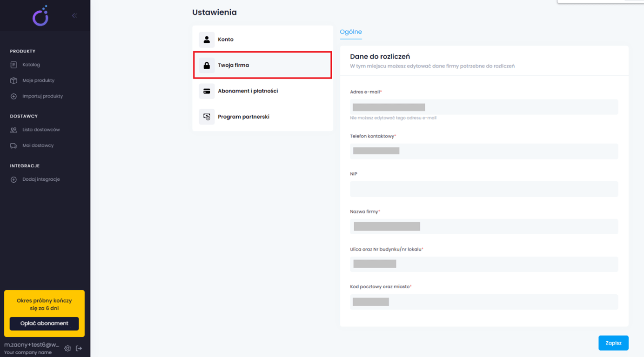Image resolution: width=644 pixels, height=357 pixels.
Task: Click the Opłać abonament button
Action: coord(44,324)
